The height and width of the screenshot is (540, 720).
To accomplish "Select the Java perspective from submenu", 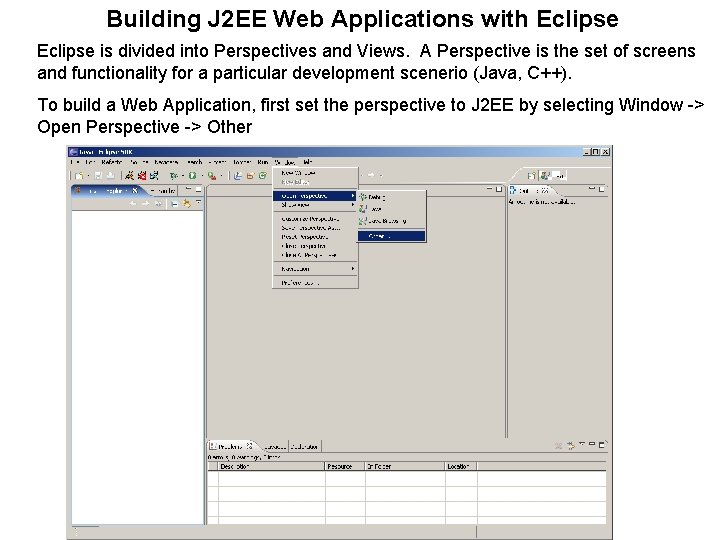I will 392,209.
